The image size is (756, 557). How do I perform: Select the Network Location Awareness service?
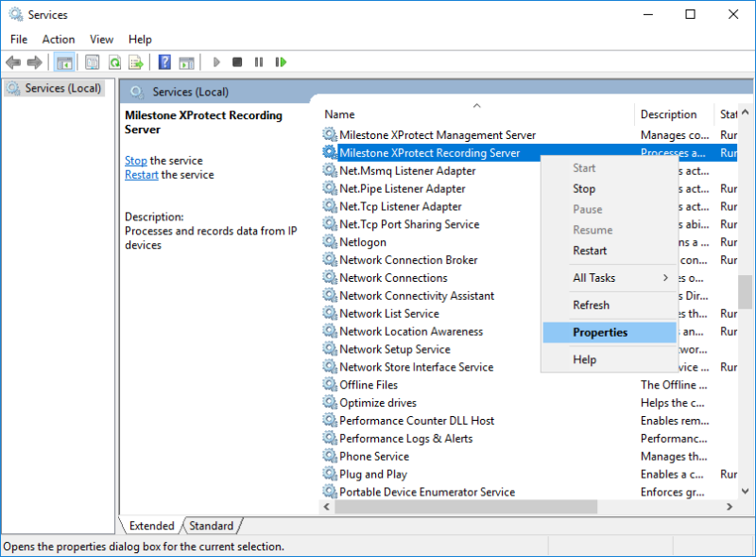pyautogui.click(x=411, y=331)
